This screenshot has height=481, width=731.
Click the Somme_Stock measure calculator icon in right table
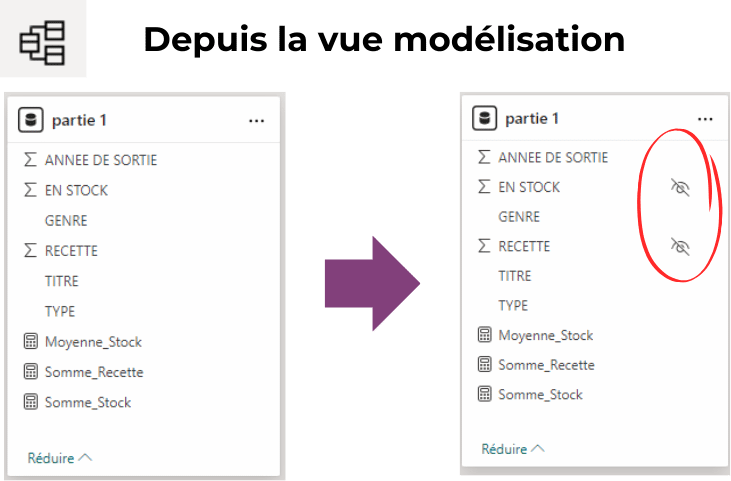point(484,394)
